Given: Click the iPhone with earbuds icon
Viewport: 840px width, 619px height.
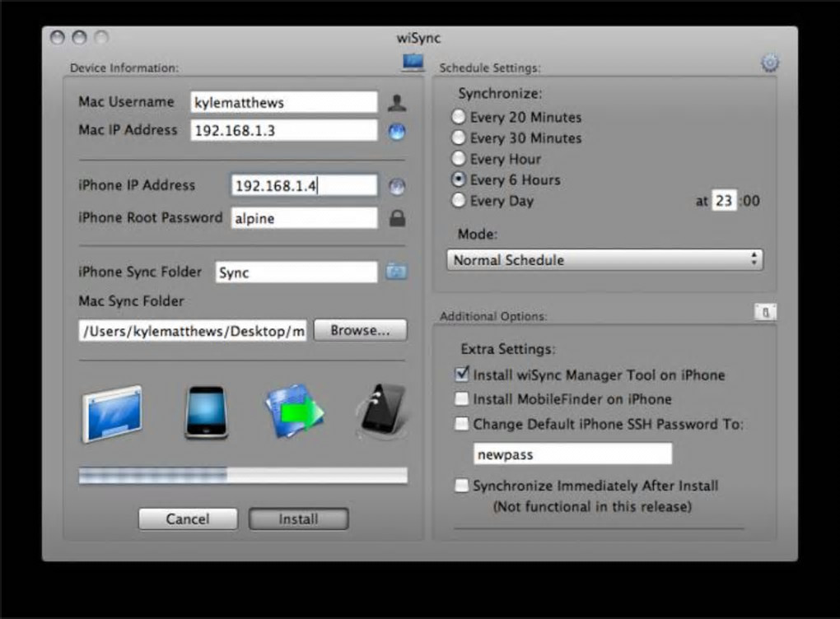Looking at the screenshot, I should click(381, 412).
